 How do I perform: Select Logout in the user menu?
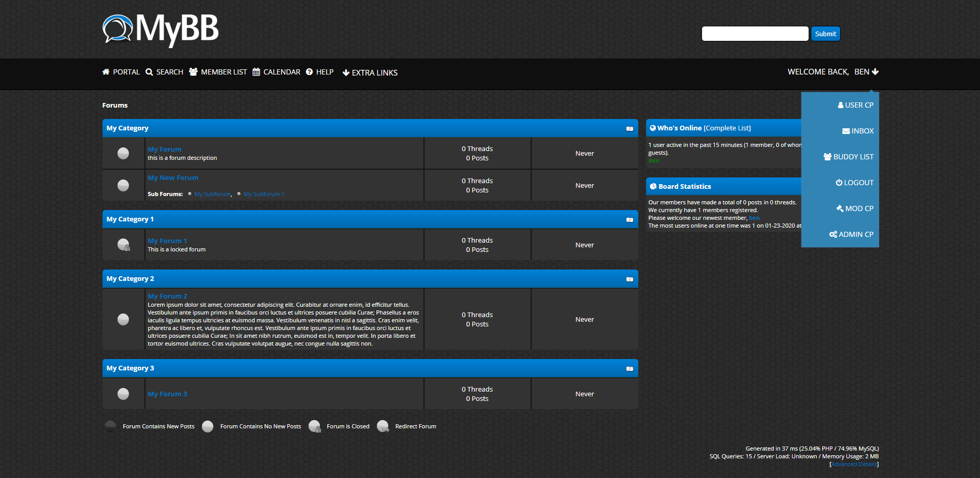pos(855,183)
